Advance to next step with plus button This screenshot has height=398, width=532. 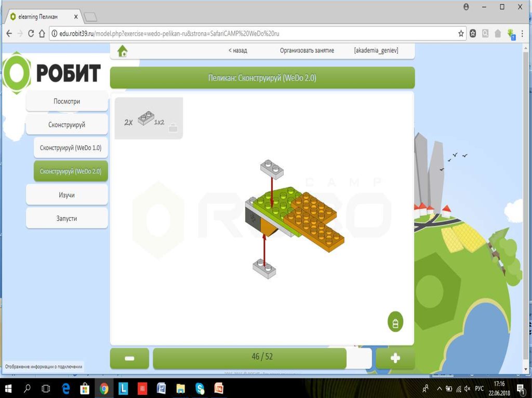coord(395,359)
